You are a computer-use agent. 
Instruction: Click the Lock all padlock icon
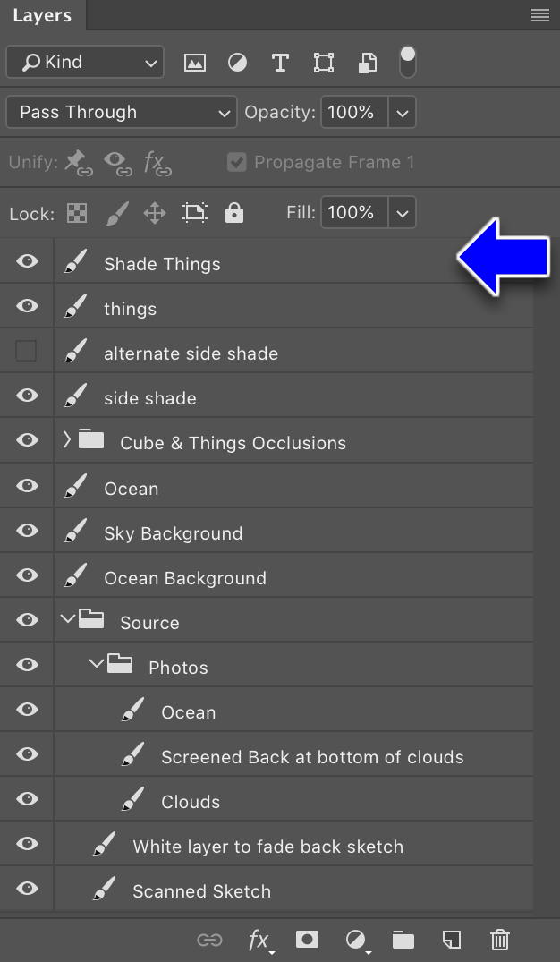coord(234,213)
